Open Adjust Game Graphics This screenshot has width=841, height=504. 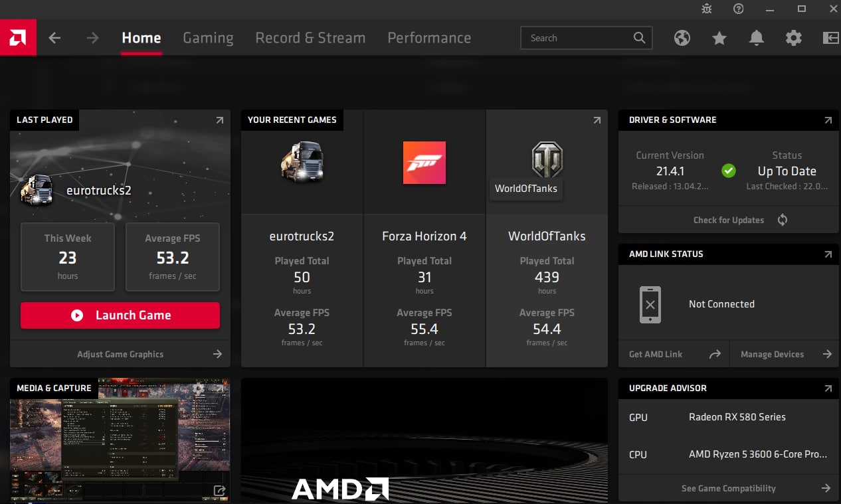coord(120,354)
